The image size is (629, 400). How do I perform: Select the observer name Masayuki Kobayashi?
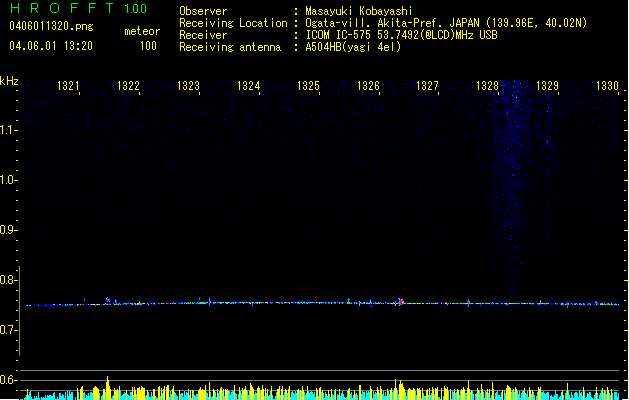click(359, 11)
